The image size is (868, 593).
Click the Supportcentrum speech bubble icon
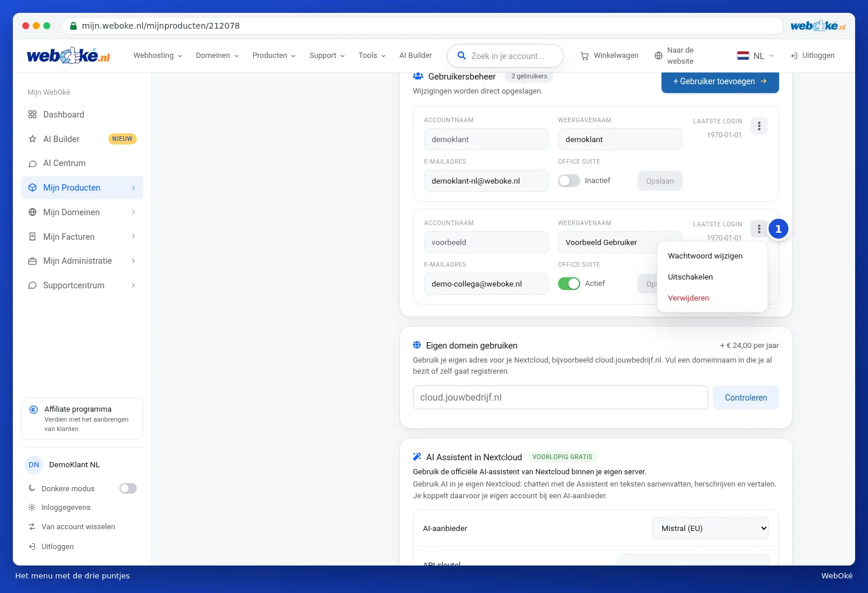(x=33, y=285)
